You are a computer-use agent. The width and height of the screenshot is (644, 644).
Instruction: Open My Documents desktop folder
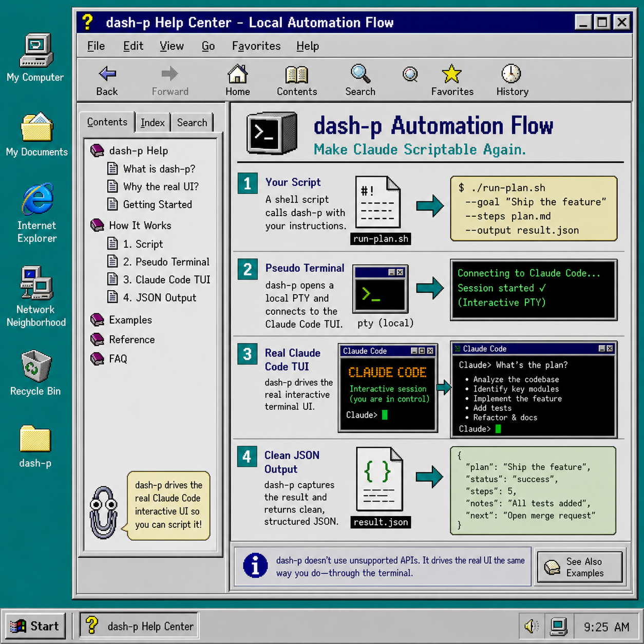(x=36, y=127)
